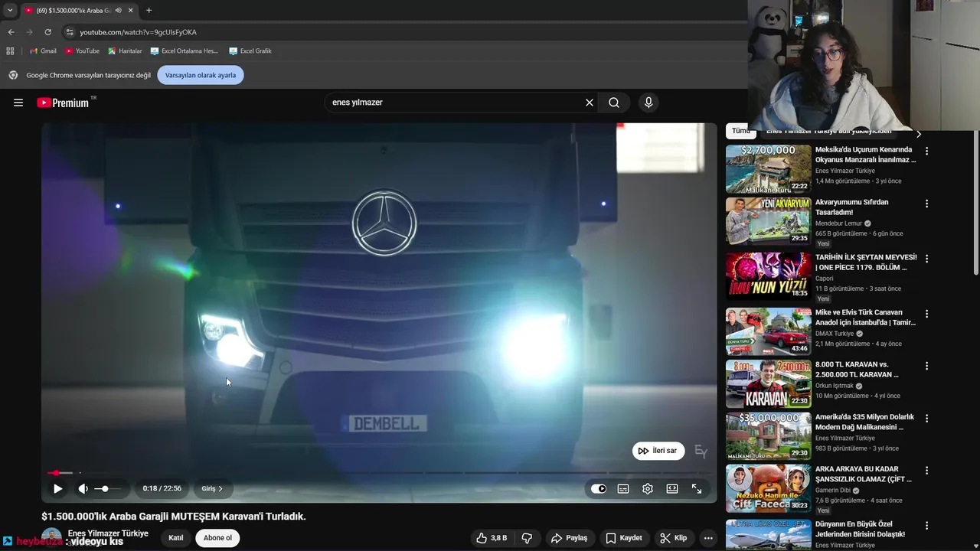Open options for Mike ve Elvis video

926,315
